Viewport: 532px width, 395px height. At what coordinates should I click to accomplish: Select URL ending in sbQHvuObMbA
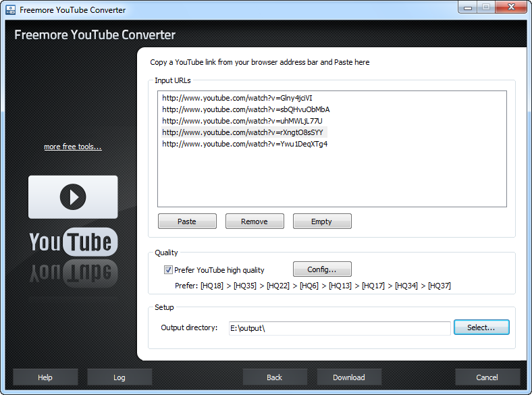(x=246, y=109)
